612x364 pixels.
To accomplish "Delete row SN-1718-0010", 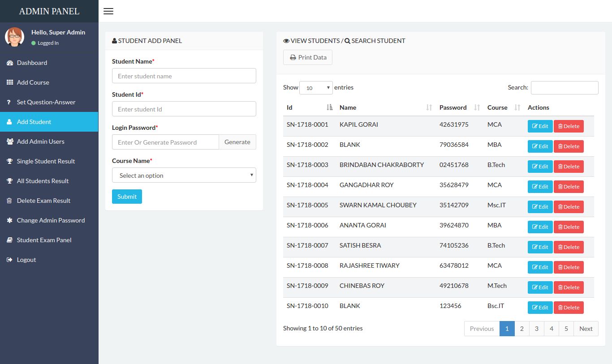I will tap(569, 308).
